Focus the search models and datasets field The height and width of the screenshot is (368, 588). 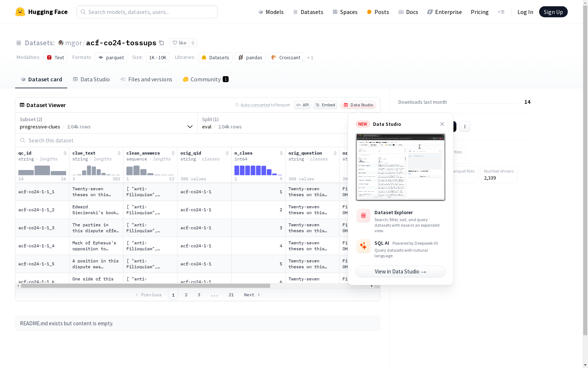pyautogui.click(x=147, y=12)
